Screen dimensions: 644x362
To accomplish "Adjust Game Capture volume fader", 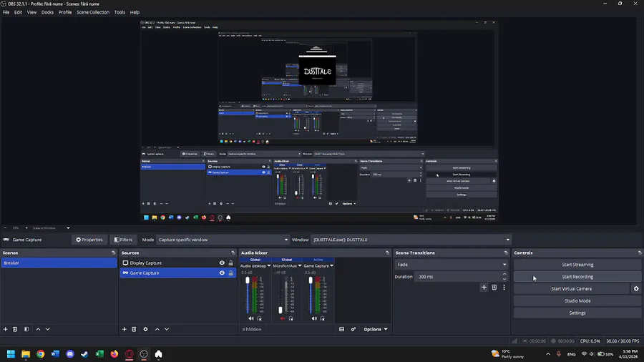I will [x=311, y=280].
